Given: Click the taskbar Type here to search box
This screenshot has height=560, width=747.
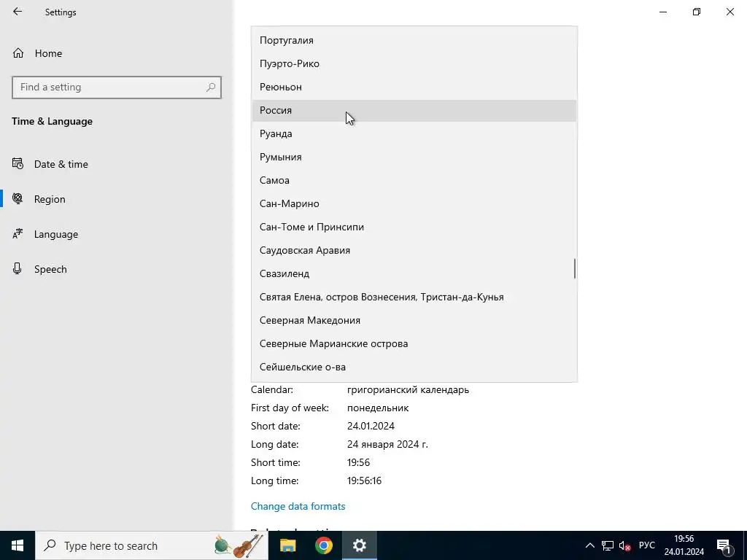Looking at the screenshot, I should pos(152,545).
